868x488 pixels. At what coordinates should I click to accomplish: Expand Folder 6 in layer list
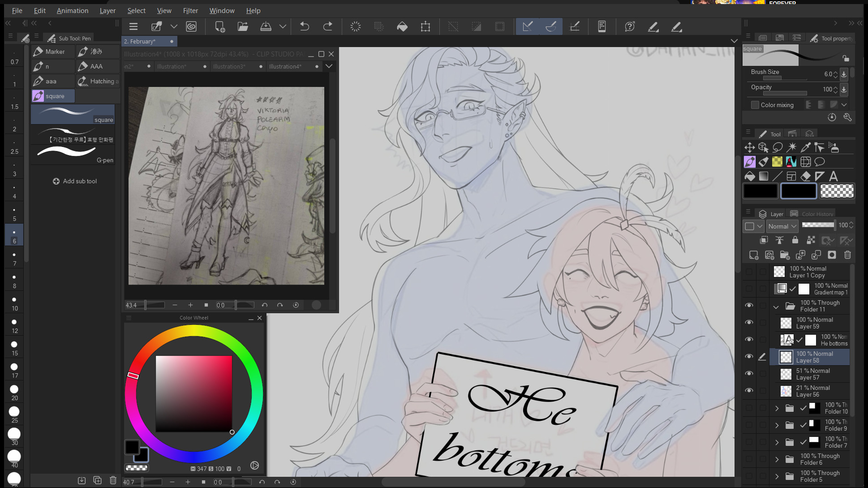pyautogui.click(x=777, y=459)
